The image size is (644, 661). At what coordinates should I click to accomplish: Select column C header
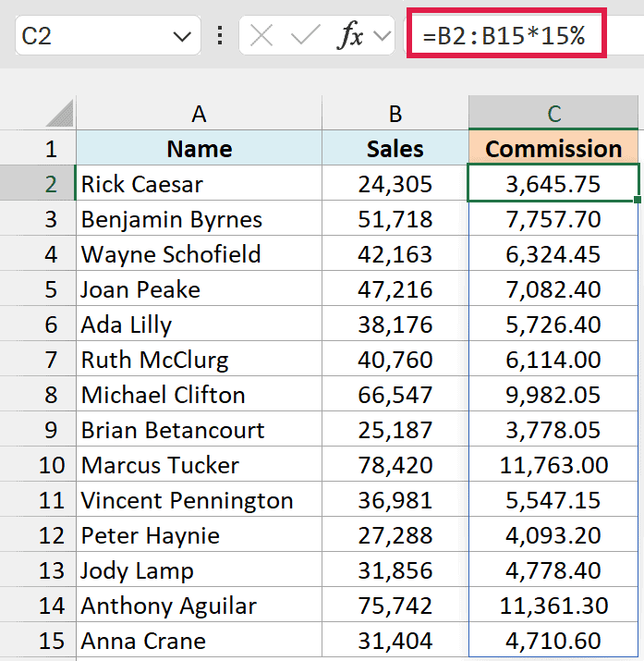553,113
